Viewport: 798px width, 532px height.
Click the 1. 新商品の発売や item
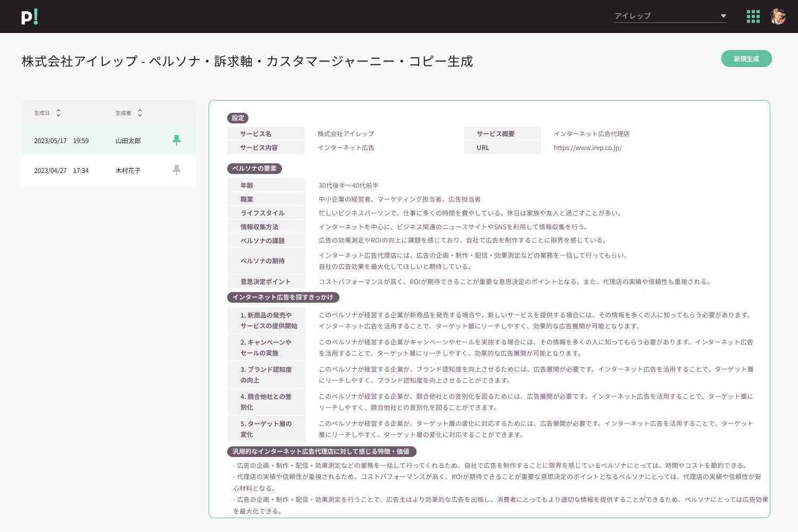(x=267, y=320)
